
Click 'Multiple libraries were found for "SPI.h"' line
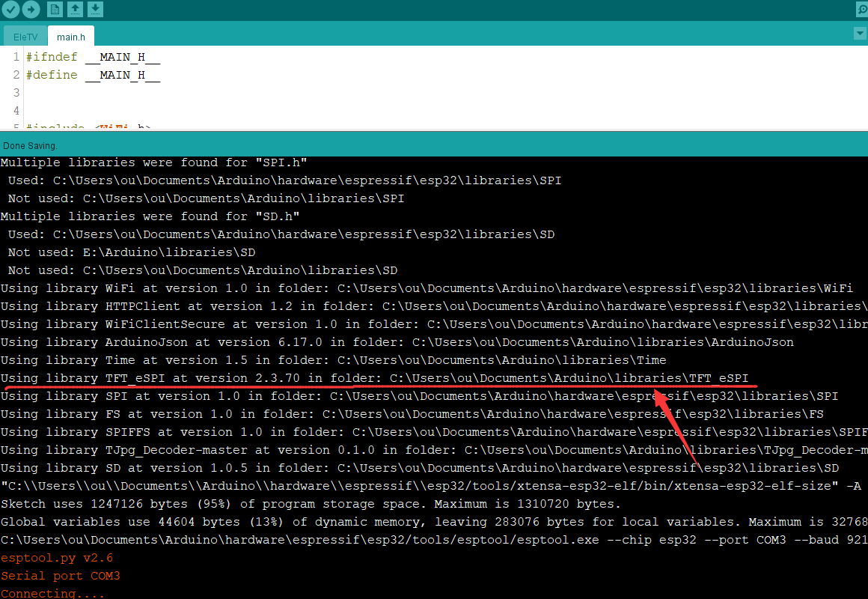(154, 162)
